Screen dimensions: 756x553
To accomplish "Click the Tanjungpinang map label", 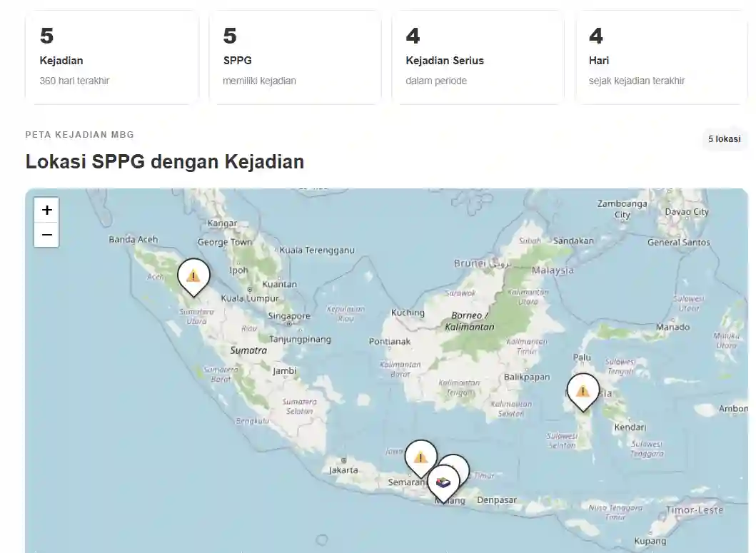I will pos(300,340).
